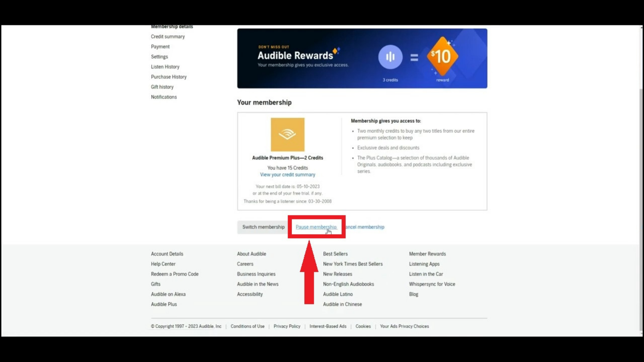Click the gold Audible membership logo icon

tap(287, 134)
